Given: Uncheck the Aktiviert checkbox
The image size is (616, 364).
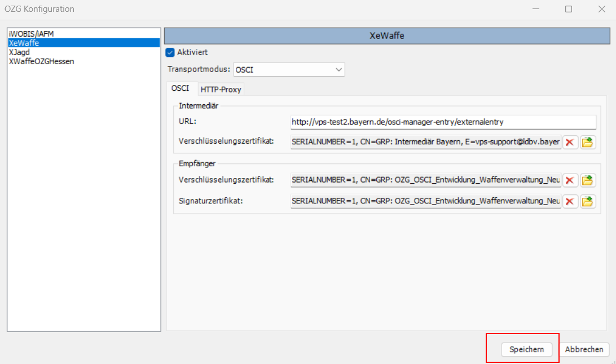Looking at the screenshot, I should point(170,52).
